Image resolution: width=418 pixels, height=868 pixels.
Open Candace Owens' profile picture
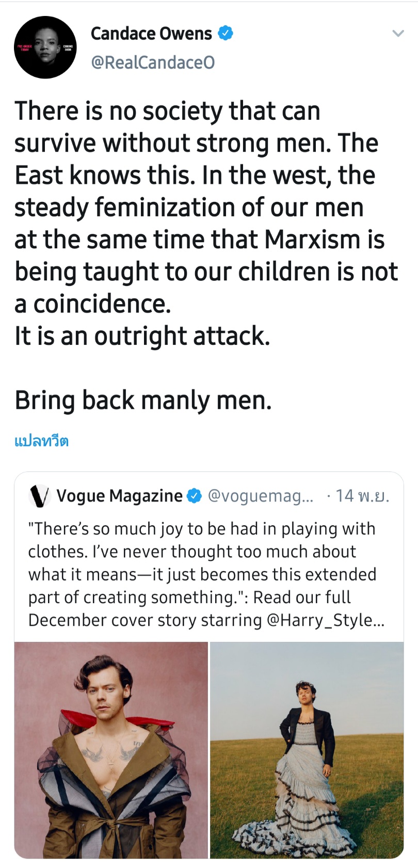click(x=45, y=48)
